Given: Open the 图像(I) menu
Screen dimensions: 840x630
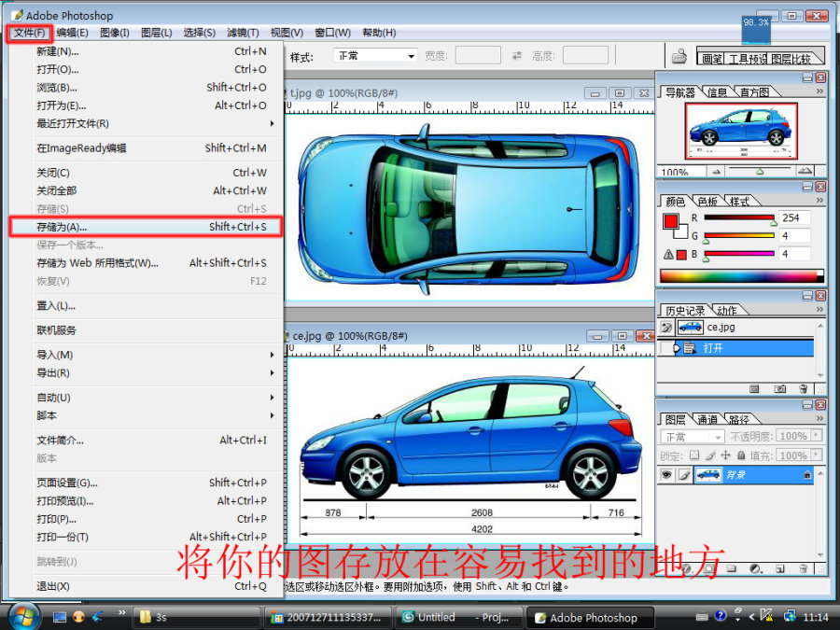Looking at the screenshot, I should point(115,33).
